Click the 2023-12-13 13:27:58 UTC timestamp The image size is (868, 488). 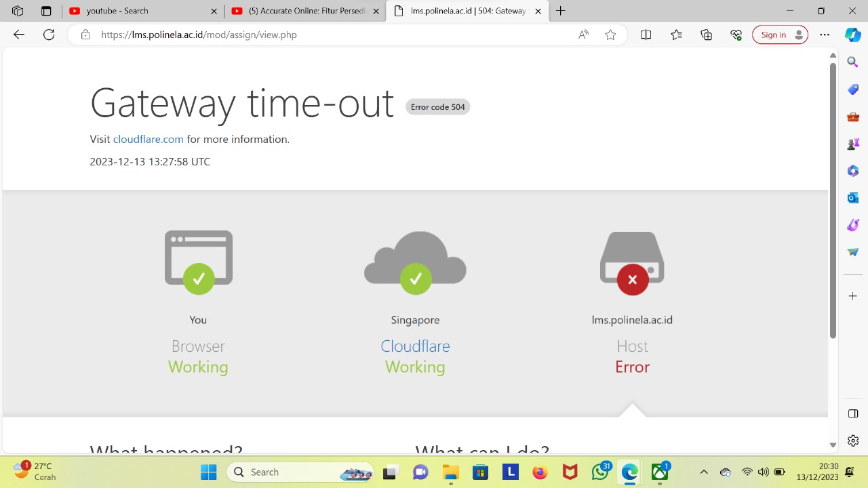pyautogui.click(x=150, y=161)
